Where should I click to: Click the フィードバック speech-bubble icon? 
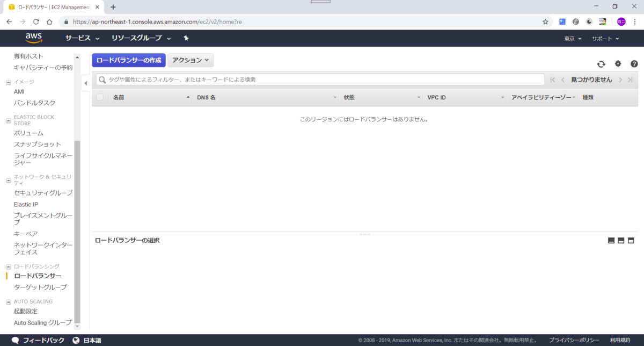14,340
